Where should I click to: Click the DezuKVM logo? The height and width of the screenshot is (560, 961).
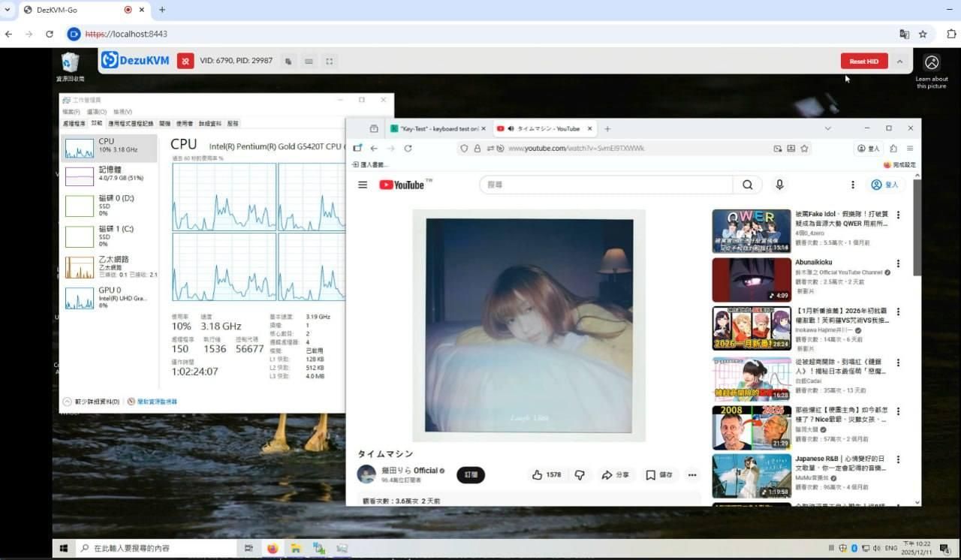pos(136,60)
